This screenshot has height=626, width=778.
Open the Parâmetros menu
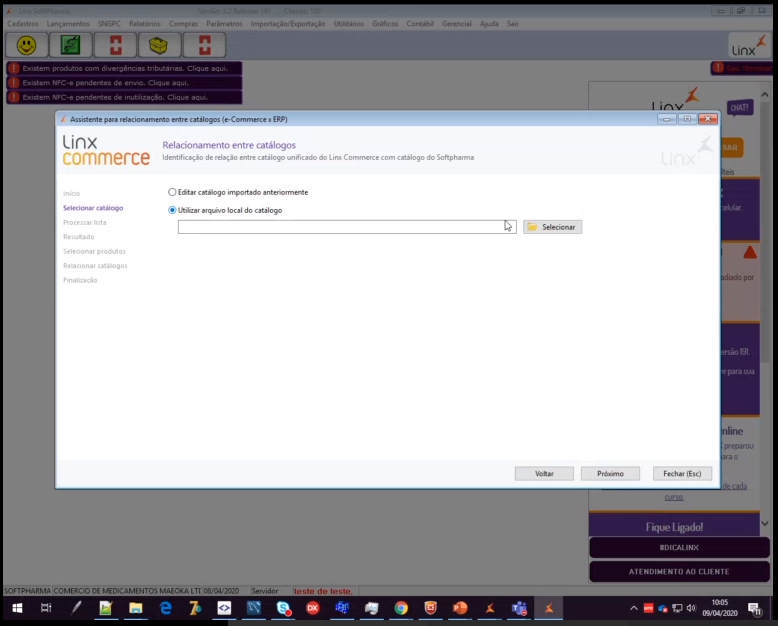[x=224, y=24]
